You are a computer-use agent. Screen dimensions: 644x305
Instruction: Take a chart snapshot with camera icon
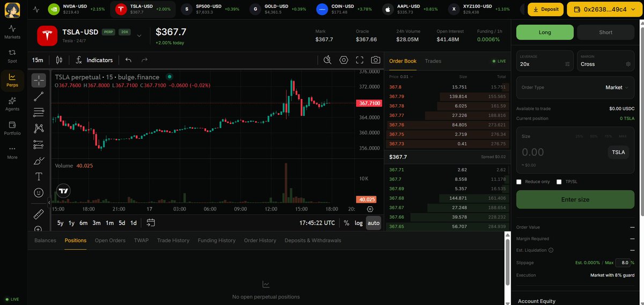coord(376,60)
